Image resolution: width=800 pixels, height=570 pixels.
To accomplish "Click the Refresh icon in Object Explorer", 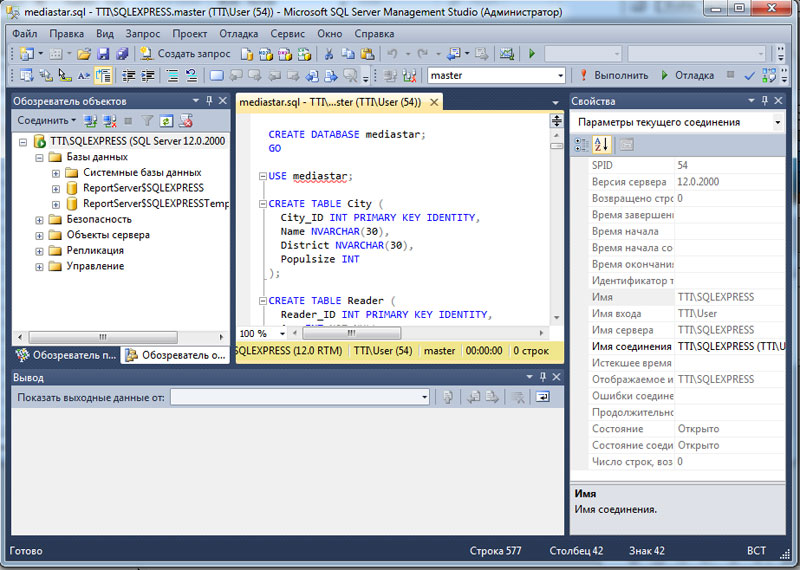I will pyautogui.click(x=166, y=121).
